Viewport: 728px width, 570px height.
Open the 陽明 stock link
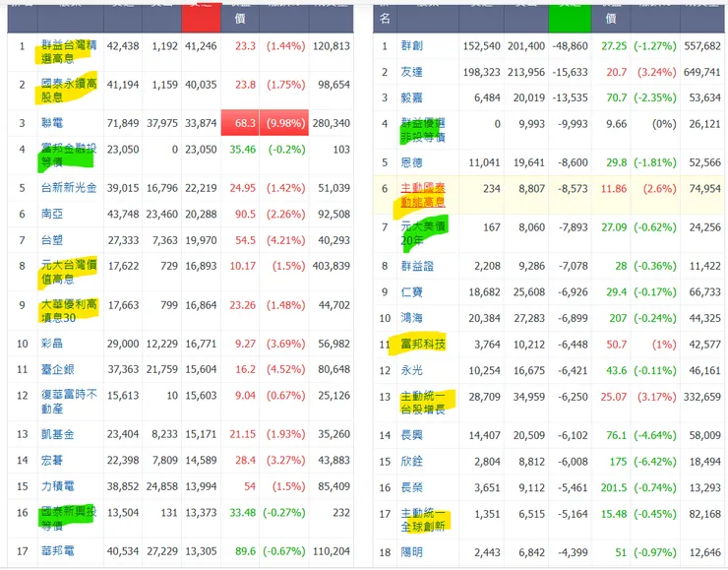412,552
